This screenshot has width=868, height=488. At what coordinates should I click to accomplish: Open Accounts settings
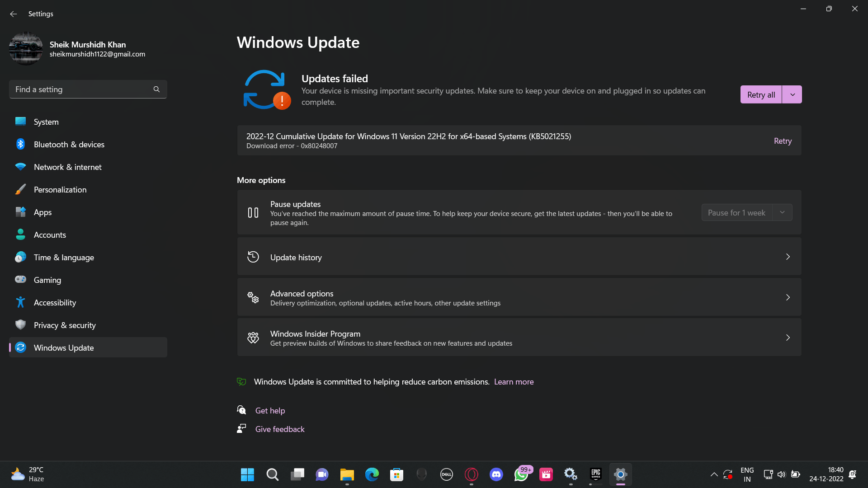[x=88, y=235]
